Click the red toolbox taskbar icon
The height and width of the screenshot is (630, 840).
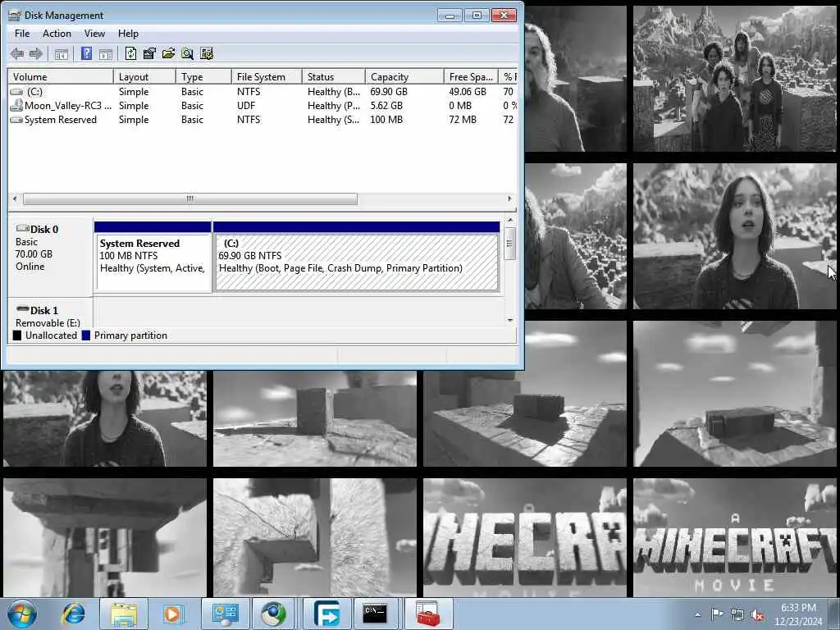click(428, 614)
